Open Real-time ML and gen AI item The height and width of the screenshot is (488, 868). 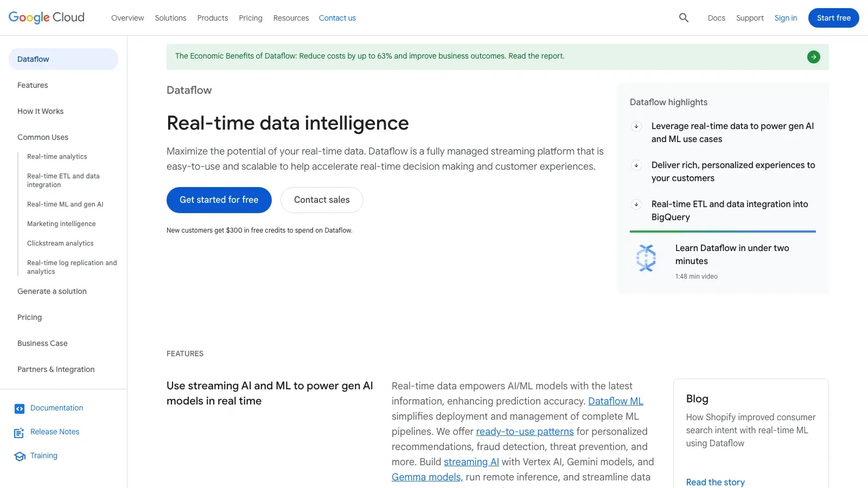pos(65,204)
